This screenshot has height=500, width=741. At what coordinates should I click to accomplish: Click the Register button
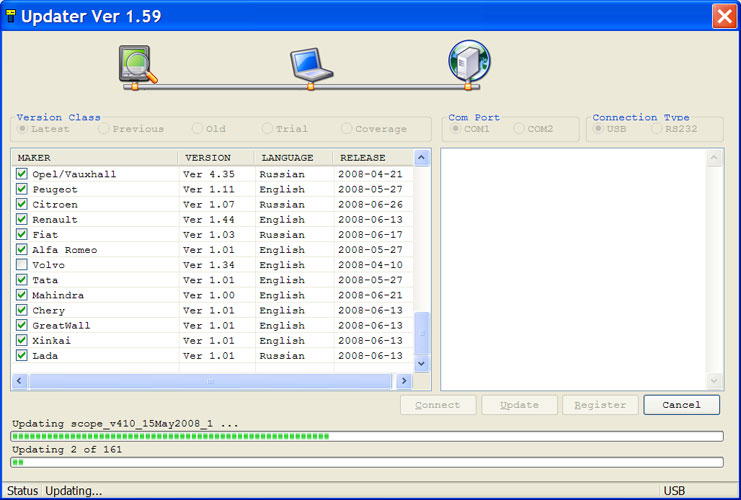tap(600, 405)
